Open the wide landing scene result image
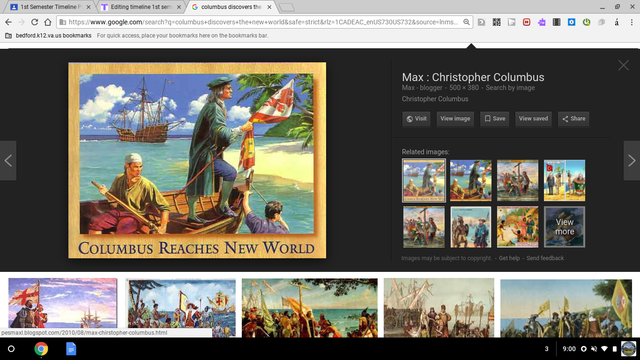Image resolution: width=640 pixels, height=360 pixels. (x=310, y=308)
